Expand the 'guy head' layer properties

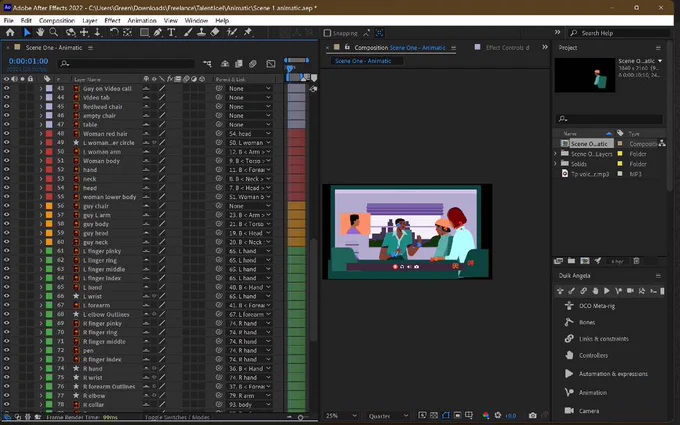coord(41,233)
